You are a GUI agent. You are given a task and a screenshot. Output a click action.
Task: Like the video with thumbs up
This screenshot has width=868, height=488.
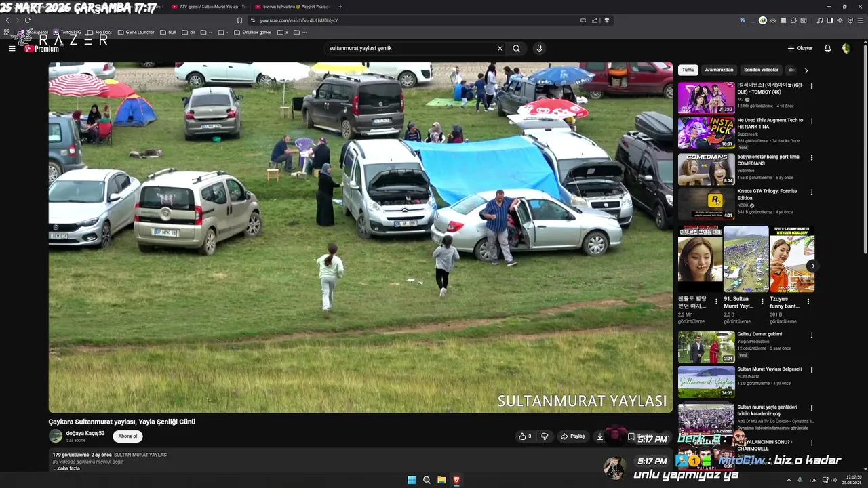point(525,436)
